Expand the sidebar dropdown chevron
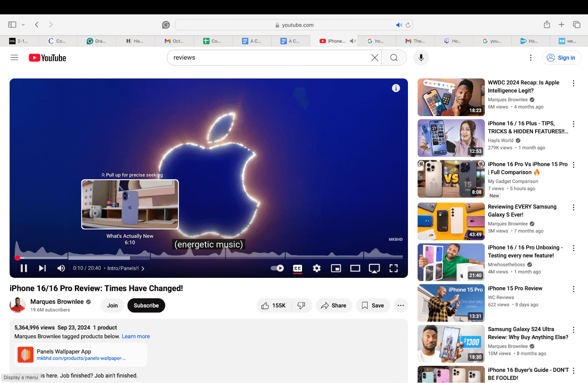Screen dimensions: 588x383 [23, 25]
